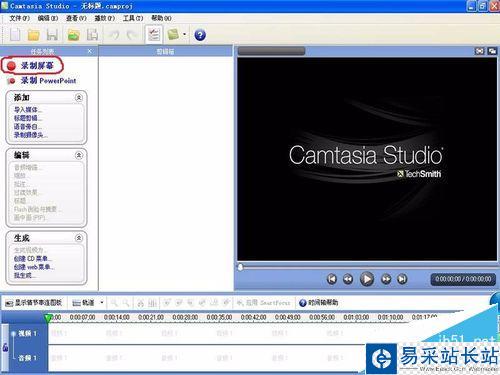Click the New Project toolbar icon
The width and height of the screenshot is (500, 375).
(15, 35)
